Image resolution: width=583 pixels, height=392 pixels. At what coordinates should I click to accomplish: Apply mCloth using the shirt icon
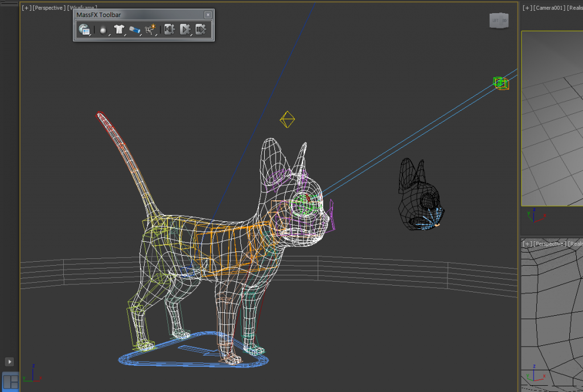point(118,30)
